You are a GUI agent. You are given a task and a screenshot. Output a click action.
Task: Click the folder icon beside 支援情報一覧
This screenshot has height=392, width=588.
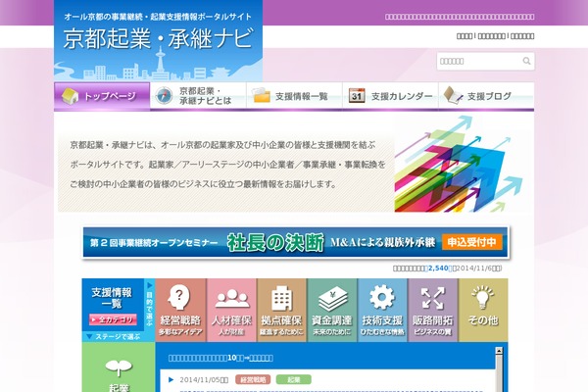click(x=262, y=96)
